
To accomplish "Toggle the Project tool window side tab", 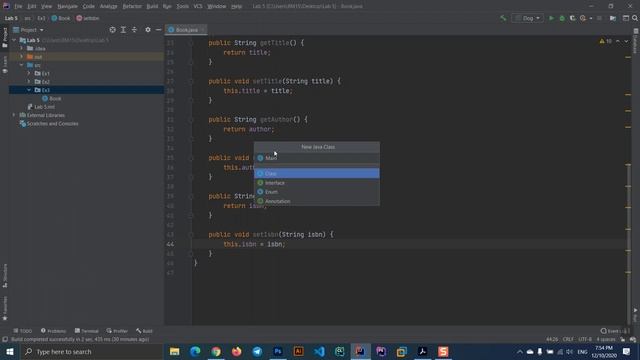I will click(5, 38).
